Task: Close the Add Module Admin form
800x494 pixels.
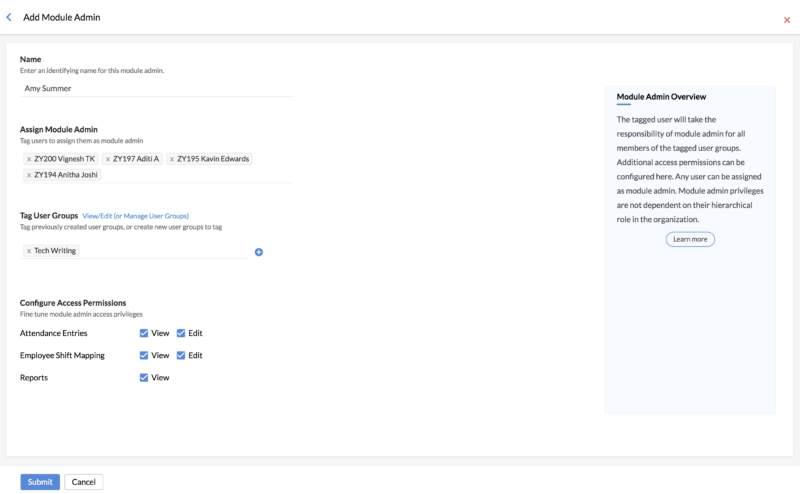Action: [x=786, y=20]
